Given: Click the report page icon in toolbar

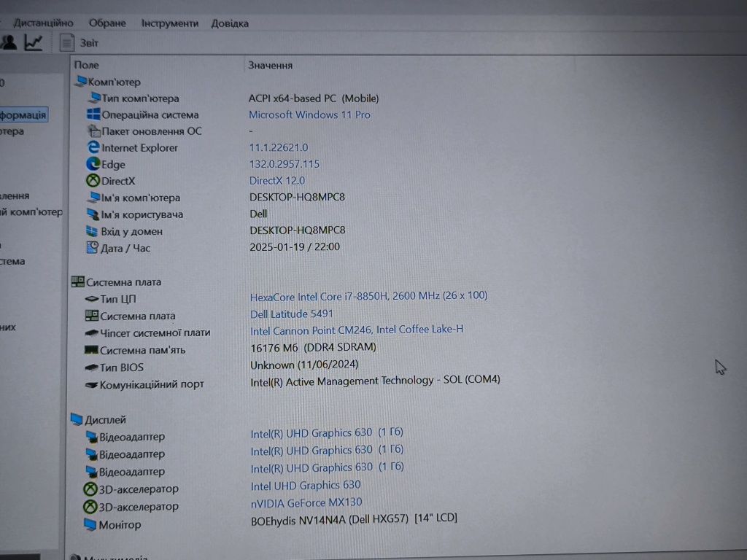Looking at the screenshot, I should tap(66, 43).
